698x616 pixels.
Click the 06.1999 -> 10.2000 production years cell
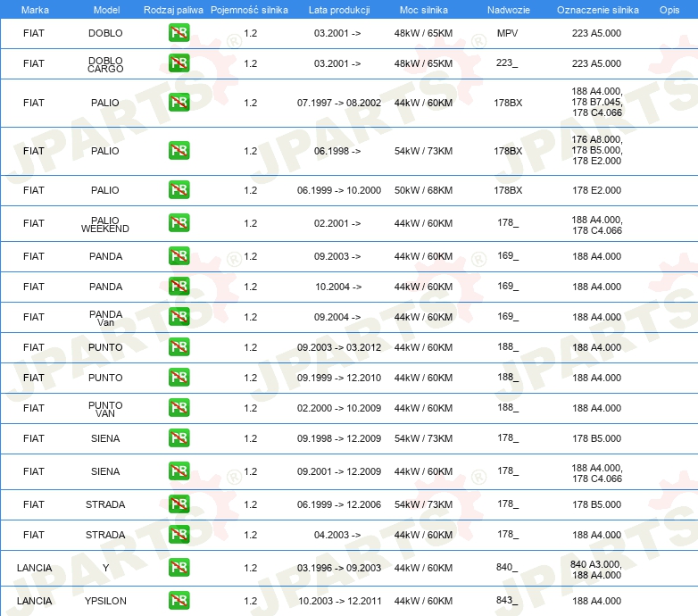click(x=339, y=190)
